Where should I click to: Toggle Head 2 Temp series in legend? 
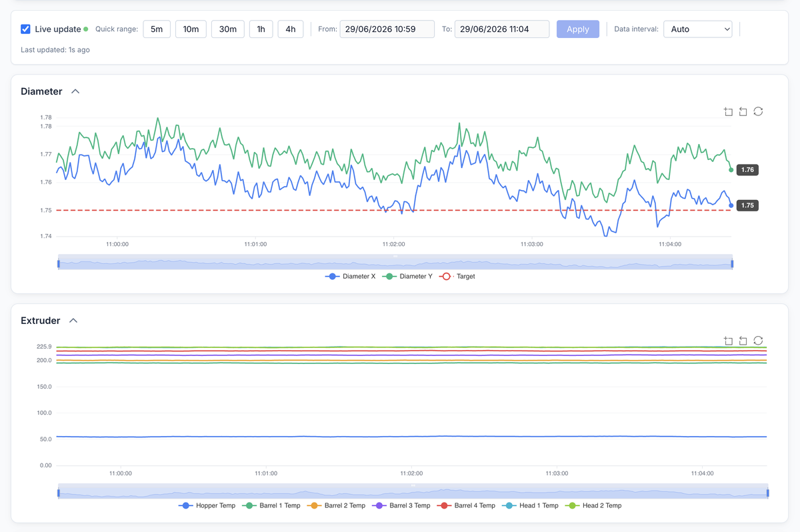[x=593, y=505]
